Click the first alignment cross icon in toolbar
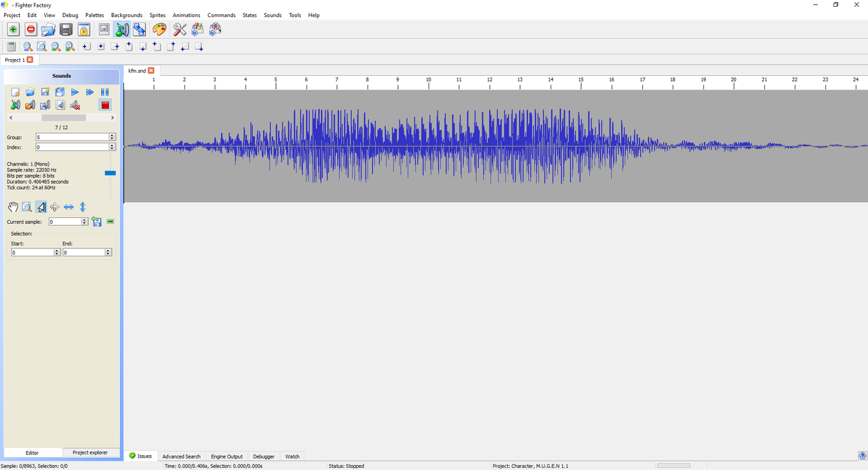Image resolution: width=868 pixels, height=470 pixels. (x=86, y=47)
